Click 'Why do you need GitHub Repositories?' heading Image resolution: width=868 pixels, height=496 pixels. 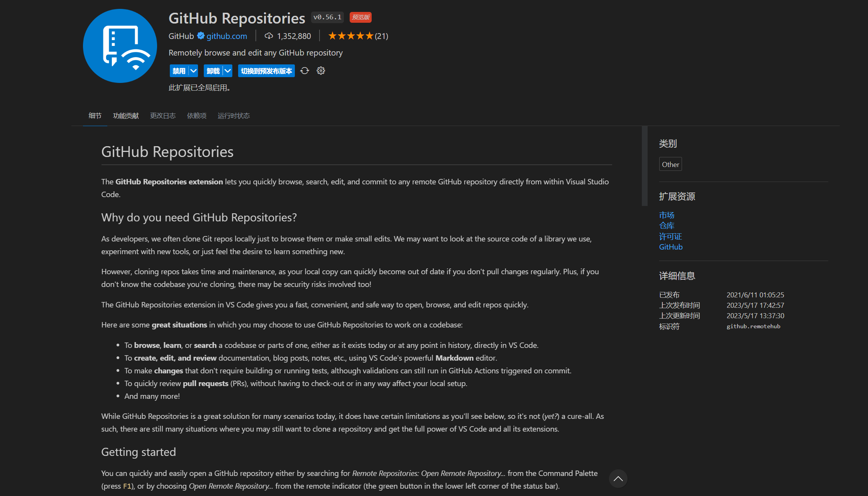click(199, 217)
